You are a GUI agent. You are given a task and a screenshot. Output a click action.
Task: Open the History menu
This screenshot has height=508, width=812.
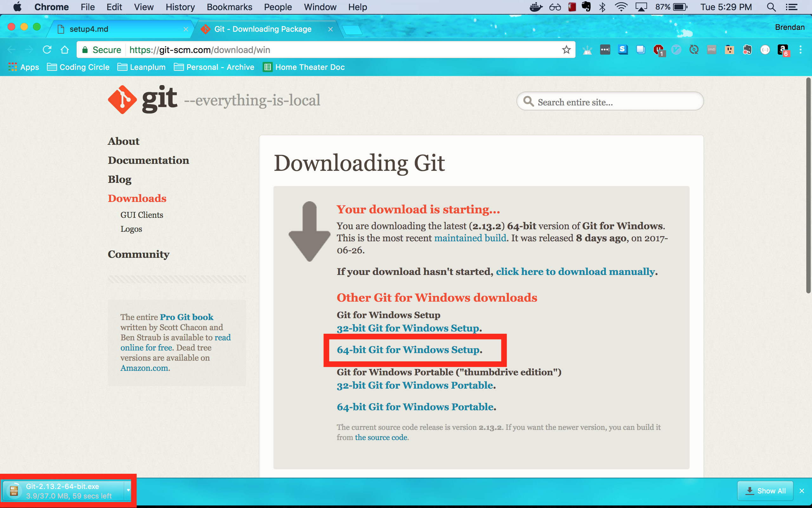tap(180, 7)
